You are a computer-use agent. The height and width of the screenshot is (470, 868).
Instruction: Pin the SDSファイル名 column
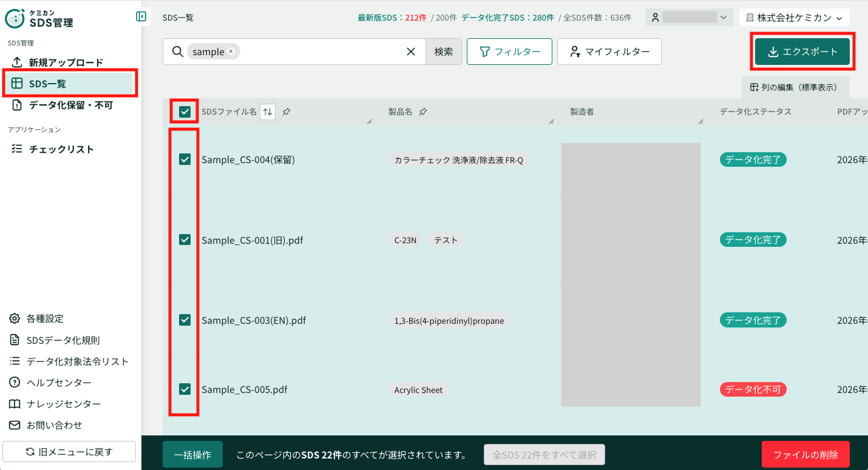click(287, 112)
